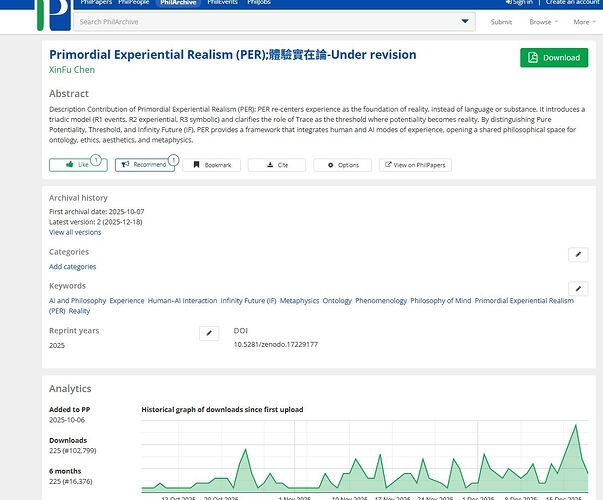
Task: Switch to the PhilPeople tab
Action: (x=135, y=3)
